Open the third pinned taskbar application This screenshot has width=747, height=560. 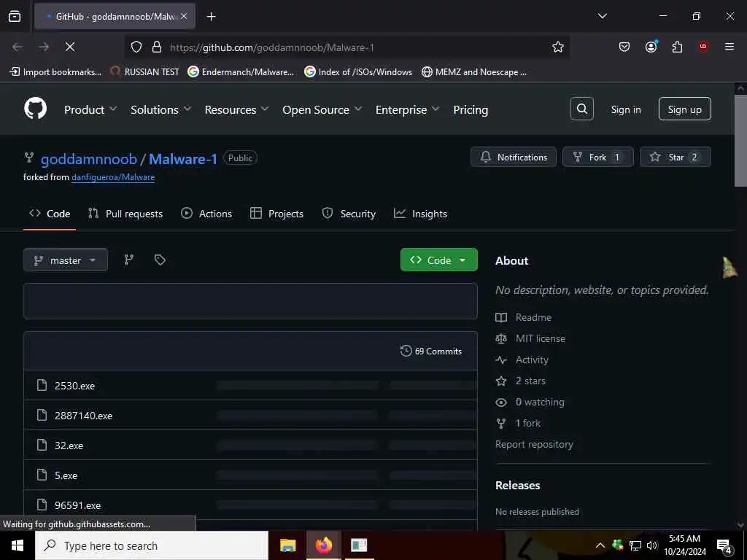tap(359, 545)
